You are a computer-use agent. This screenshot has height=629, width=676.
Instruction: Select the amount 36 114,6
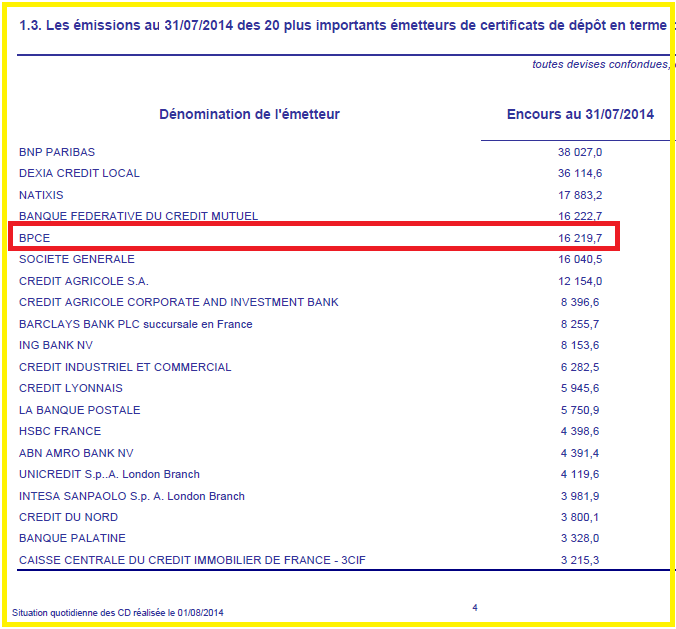[580, 173]
